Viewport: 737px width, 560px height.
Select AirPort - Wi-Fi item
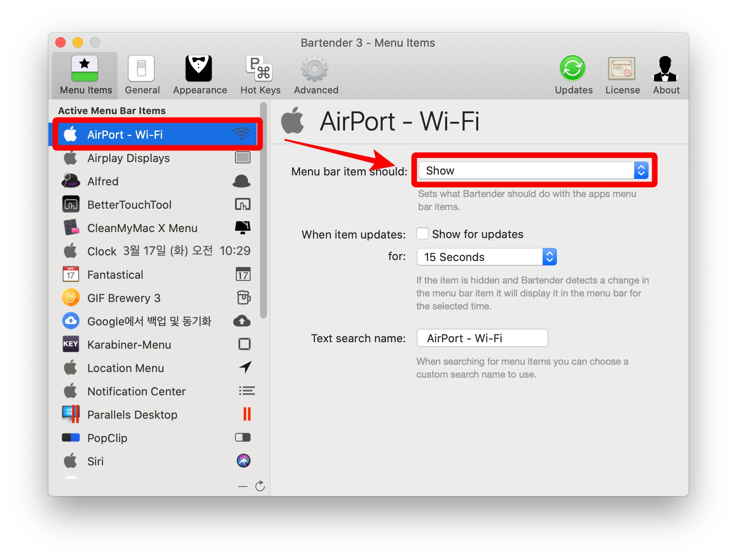[x=154, y=134]
